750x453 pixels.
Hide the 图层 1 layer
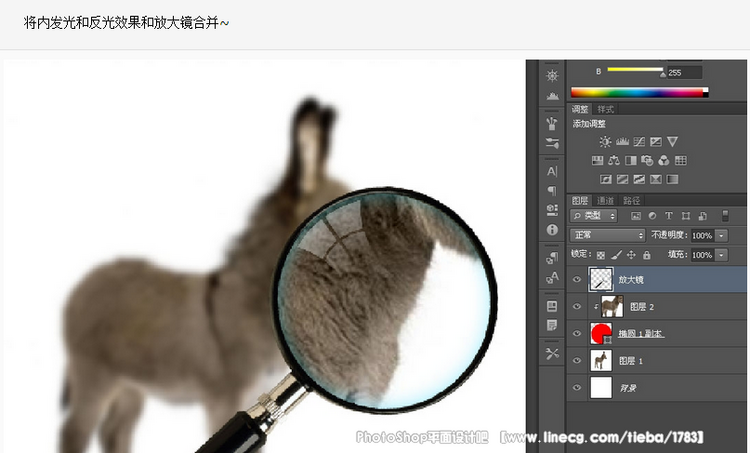[x=577, y=360]
